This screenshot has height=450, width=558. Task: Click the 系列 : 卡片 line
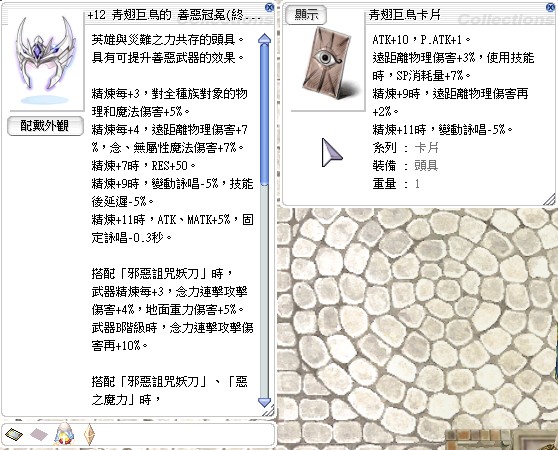tap(405, 148)
